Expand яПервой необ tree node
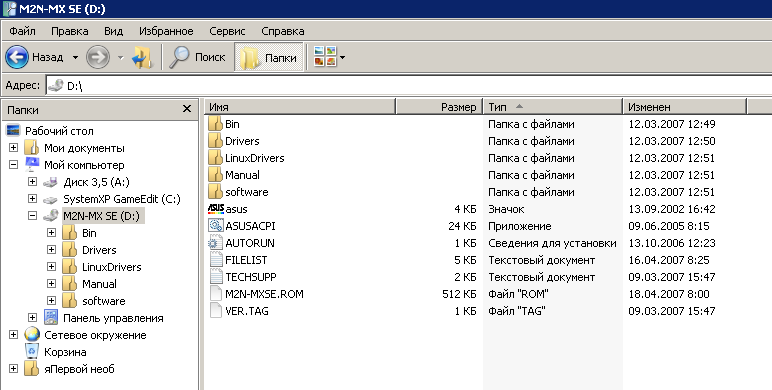 point(13,368)
